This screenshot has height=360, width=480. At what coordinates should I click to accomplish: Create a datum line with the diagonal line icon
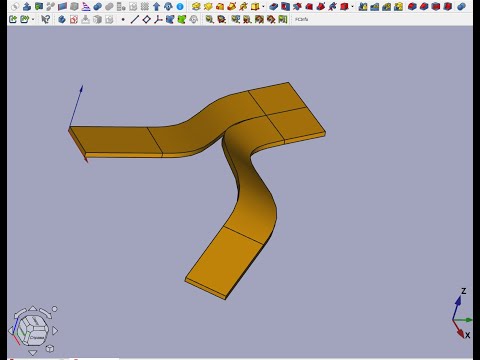(135, 20)
